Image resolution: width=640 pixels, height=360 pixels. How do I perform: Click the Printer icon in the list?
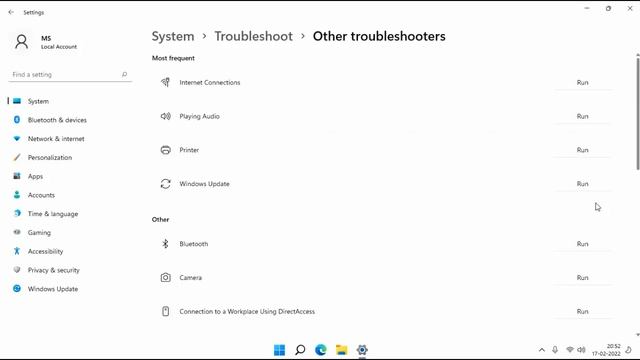165,150
